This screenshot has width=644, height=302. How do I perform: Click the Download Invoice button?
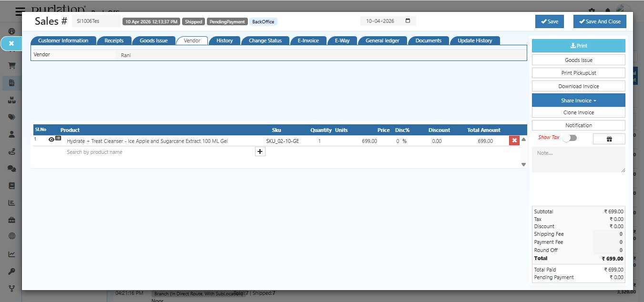[578, 86]
